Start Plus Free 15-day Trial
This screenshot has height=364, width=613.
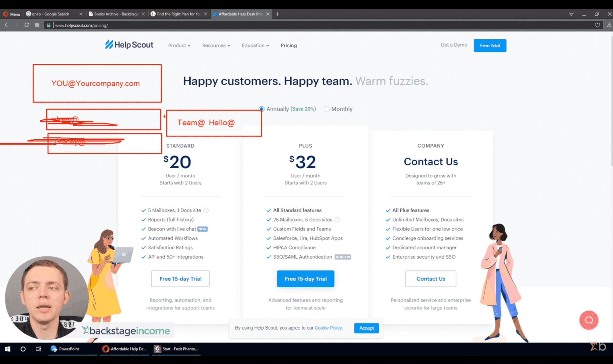tap(306, 279)
